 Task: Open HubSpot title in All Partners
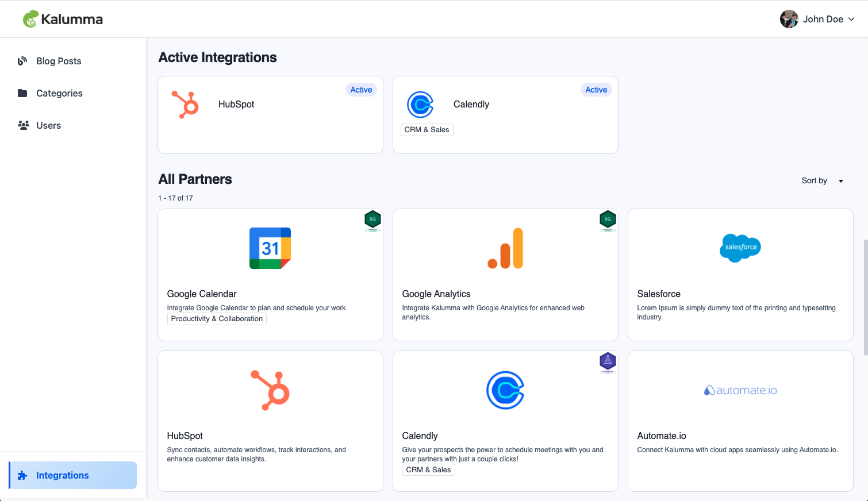(185, 436)
